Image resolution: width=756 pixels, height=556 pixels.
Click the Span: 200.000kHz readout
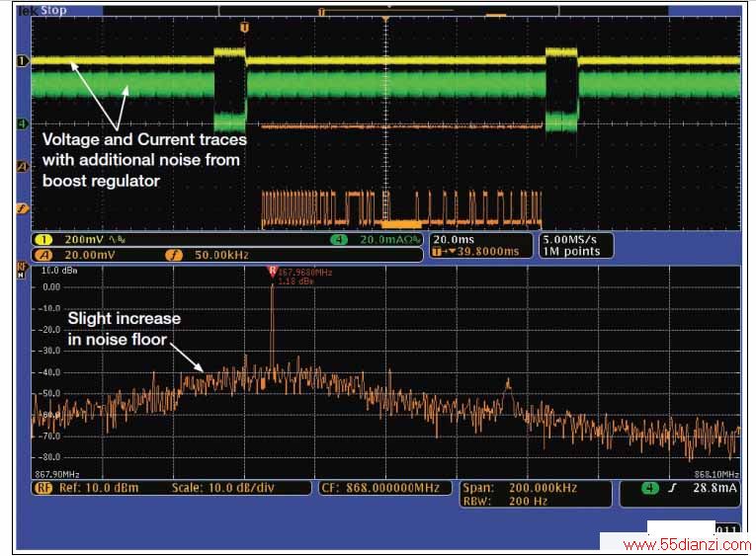pyautogui.click(x=520, y=488)
